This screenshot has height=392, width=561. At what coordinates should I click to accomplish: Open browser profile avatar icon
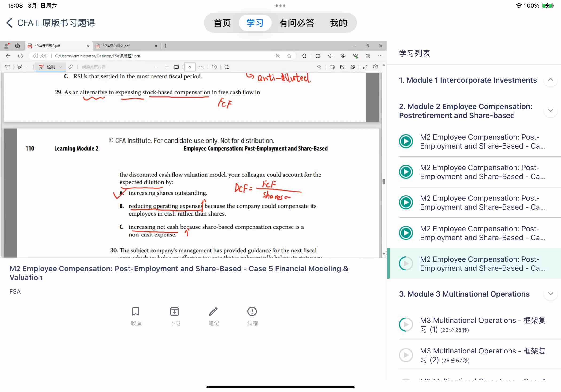7,46
